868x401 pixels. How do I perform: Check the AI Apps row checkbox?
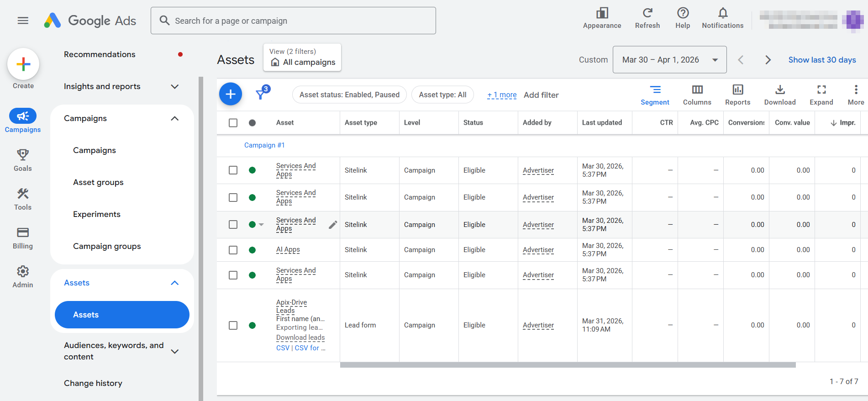[x=233, y=250]
